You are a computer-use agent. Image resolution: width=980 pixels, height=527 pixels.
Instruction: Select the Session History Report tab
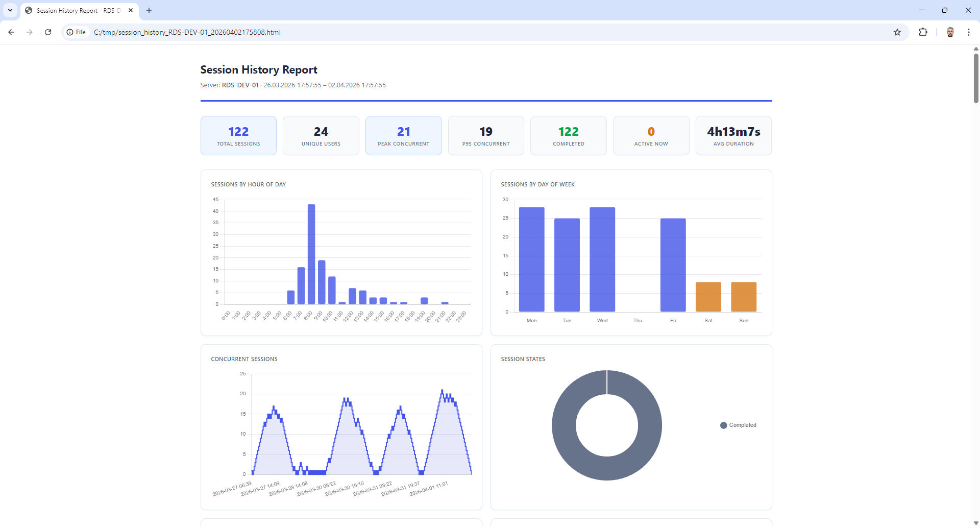[77, 10]
